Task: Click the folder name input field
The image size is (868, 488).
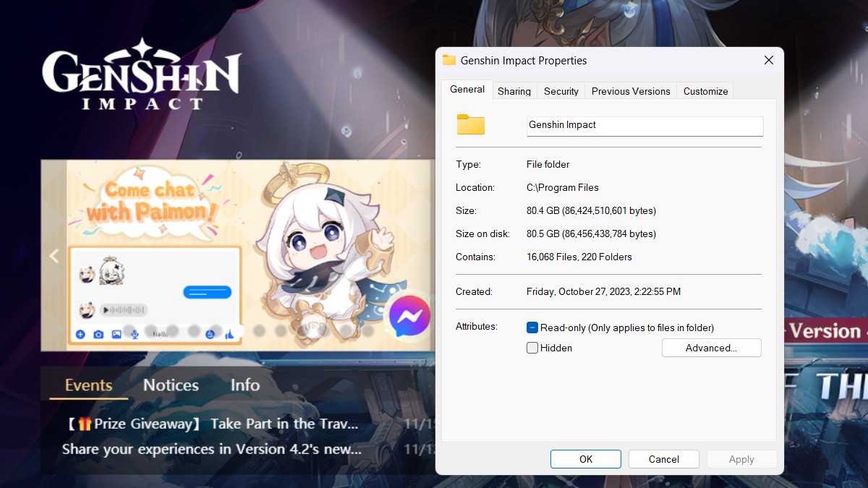Action: (644, 126)
